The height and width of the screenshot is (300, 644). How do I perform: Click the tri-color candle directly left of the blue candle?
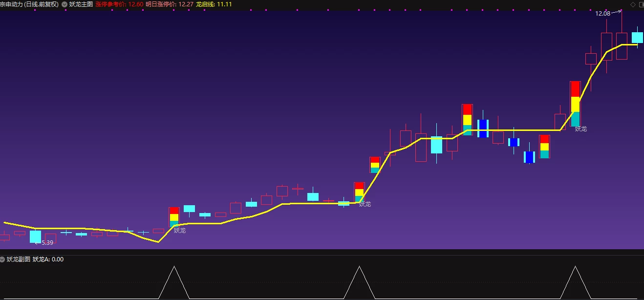tap(467, 120)
